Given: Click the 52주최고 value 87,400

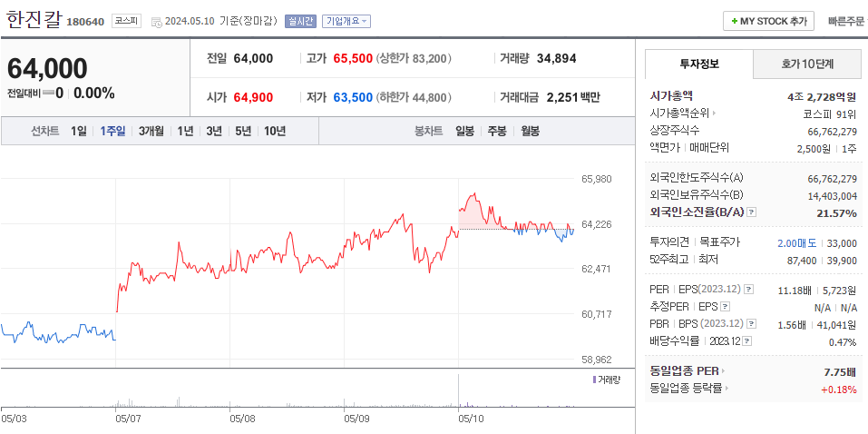Looking at the screenshot, I should (x=802, y=260).
